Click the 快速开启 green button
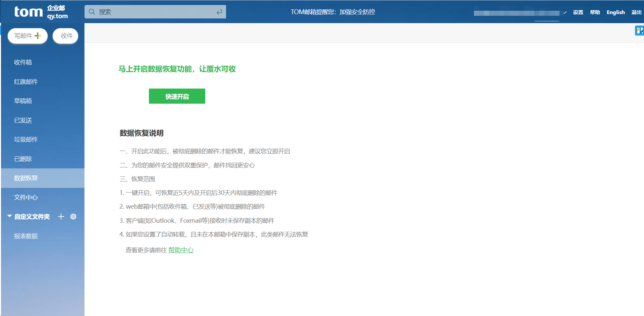This screenshot has height=316, width=644. 177,96
